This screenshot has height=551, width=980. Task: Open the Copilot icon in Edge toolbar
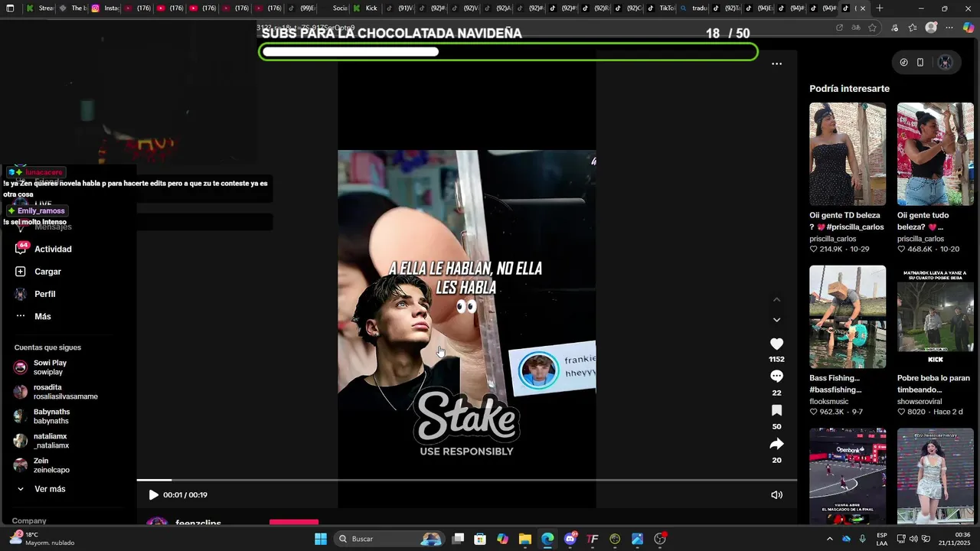click(x=968, y=28)
